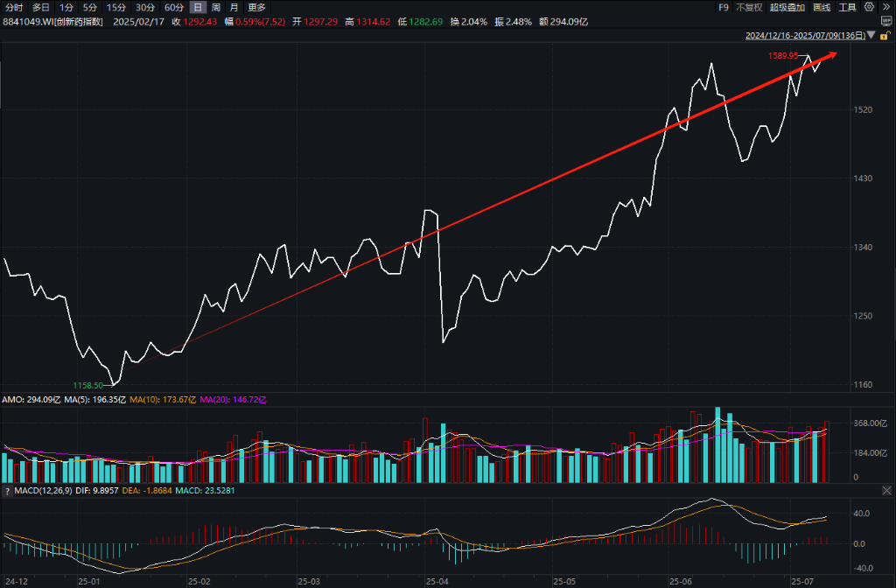Open the 画线 drawing tools
This screenshot has height=588, width=896.
(821, 7)
